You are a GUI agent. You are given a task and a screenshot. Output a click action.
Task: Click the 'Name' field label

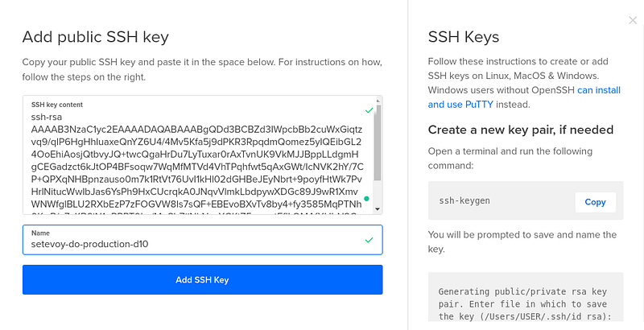click(x=40, y=233)
